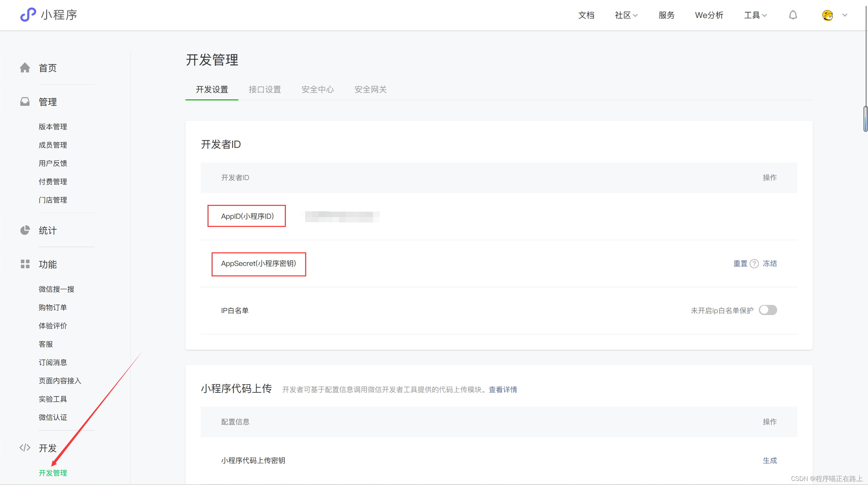
Task: Click 生成 for code upload key
Action: coord(770,460)
